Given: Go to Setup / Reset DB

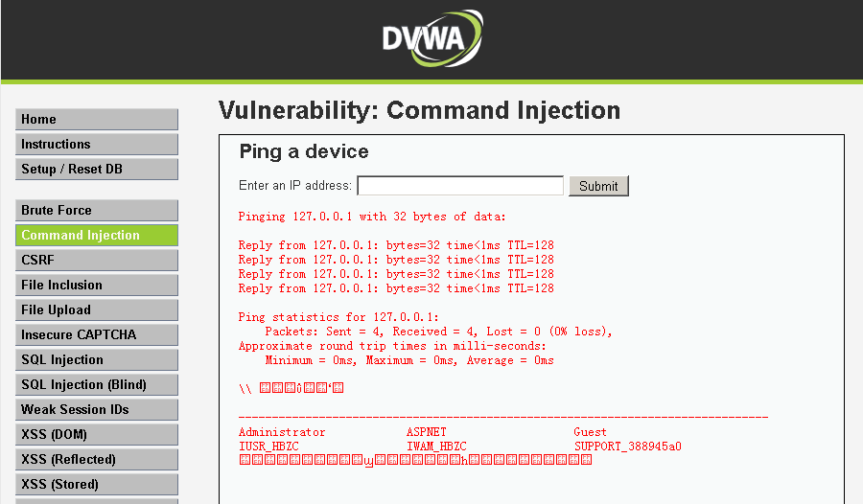Looking at the screenshot, I should 96,170.
